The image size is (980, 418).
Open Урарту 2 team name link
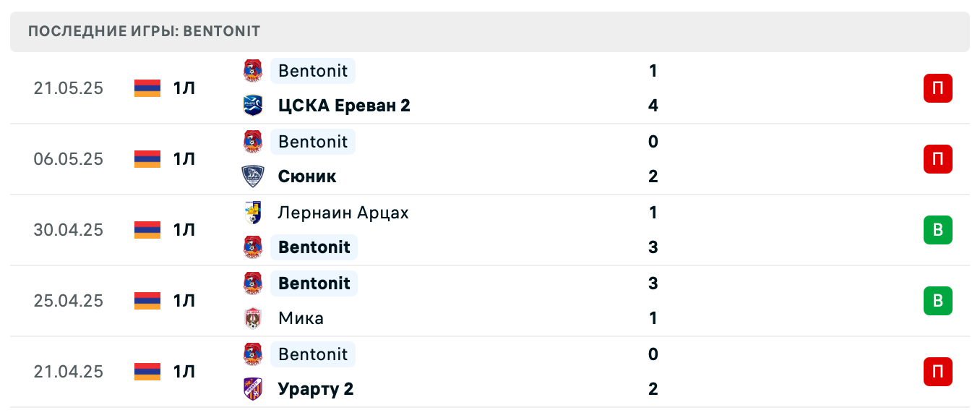(316, 389)
